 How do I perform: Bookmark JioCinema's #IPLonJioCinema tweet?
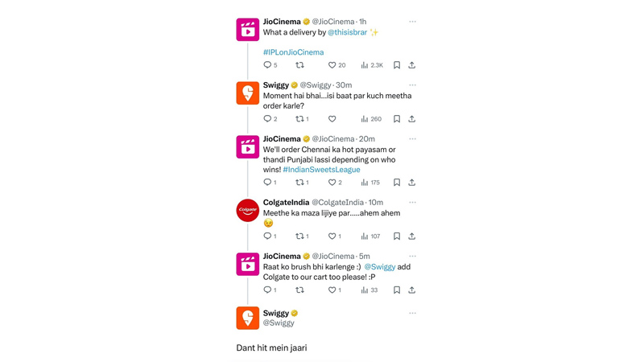[397, 65]
